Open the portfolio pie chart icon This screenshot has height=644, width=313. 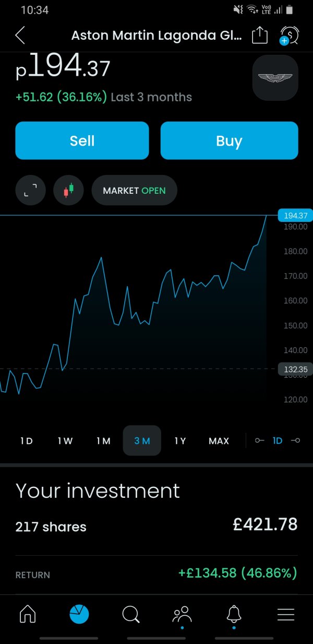79,615
